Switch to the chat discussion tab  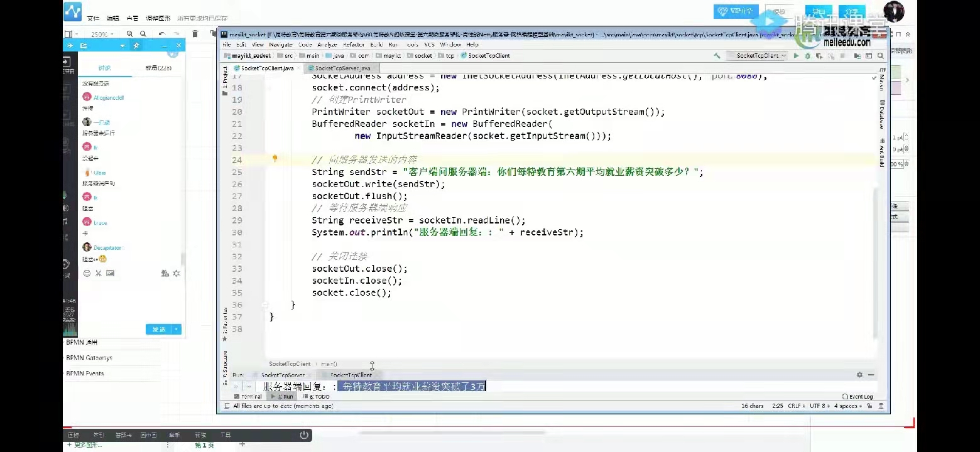[x=104, y=68]
